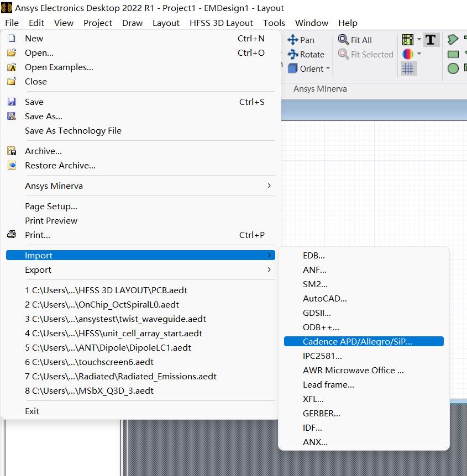Click the Save disk icon
This screenshot has width=467, height=476.
tap(11, 102)
